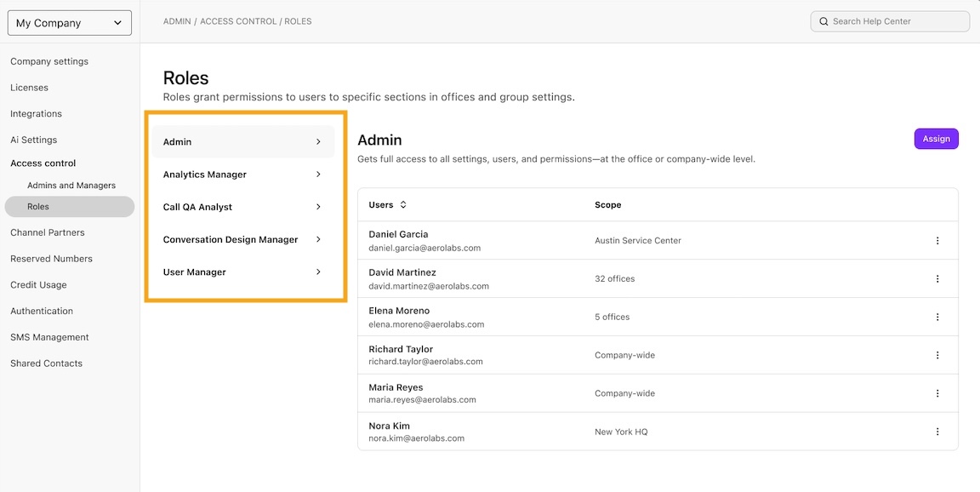Click the New York HQ scope
980x492 pixels.
(x=621, y=432)
